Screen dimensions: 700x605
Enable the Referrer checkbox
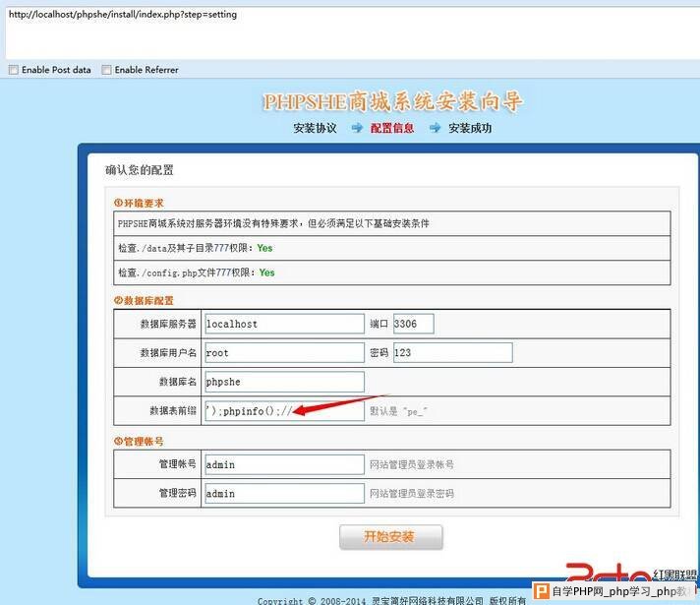(x=106, y=70)
